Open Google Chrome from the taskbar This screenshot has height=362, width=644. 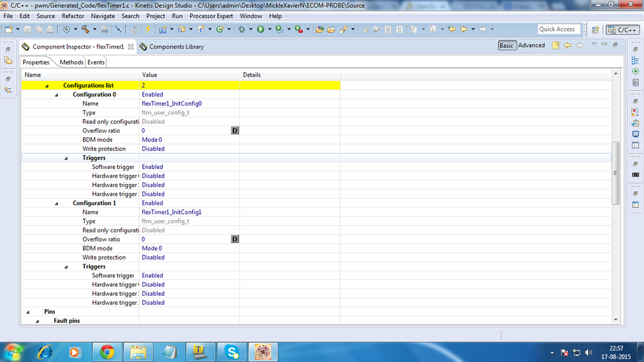107,352
